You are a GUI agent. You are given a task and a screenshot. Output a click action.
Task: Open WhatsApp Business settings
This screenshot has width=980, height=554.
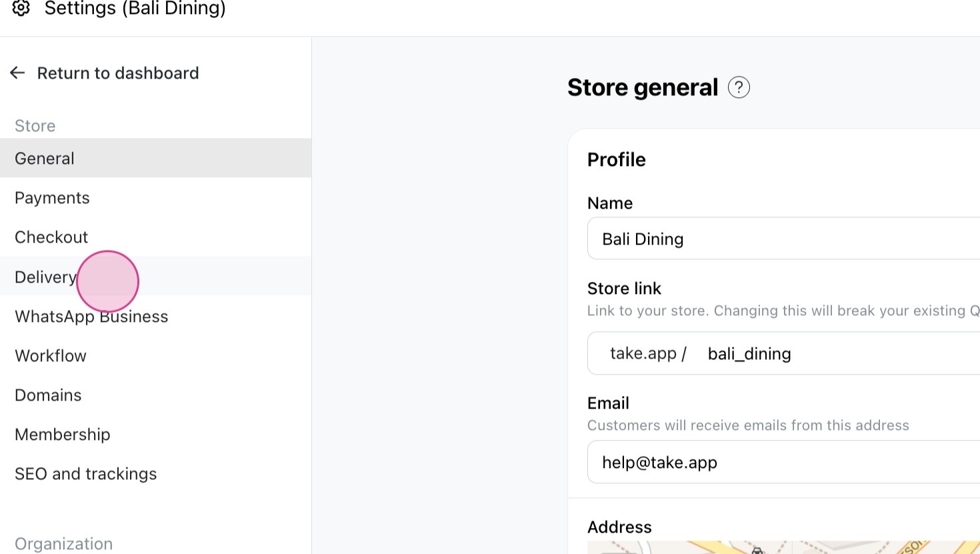(x=155, y=315)
